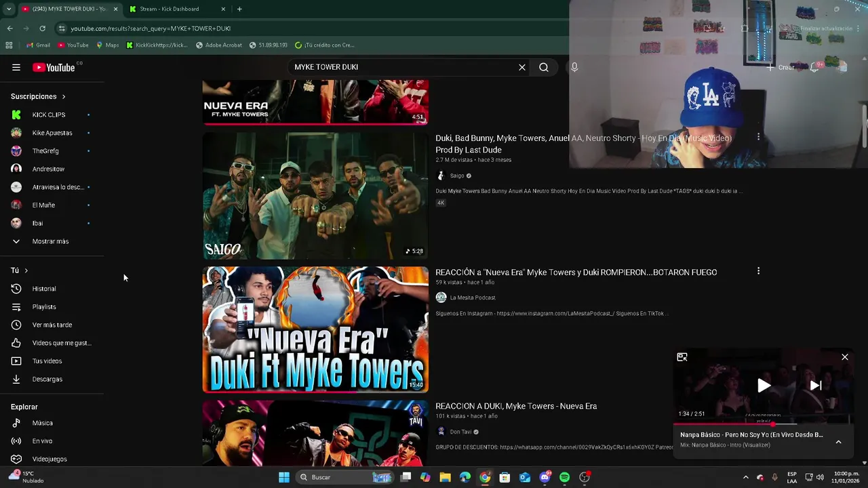The height and width of the screenshot is (488, 868).
Task: Open the Saigo channel link
Action: click(x=457, y=176)
